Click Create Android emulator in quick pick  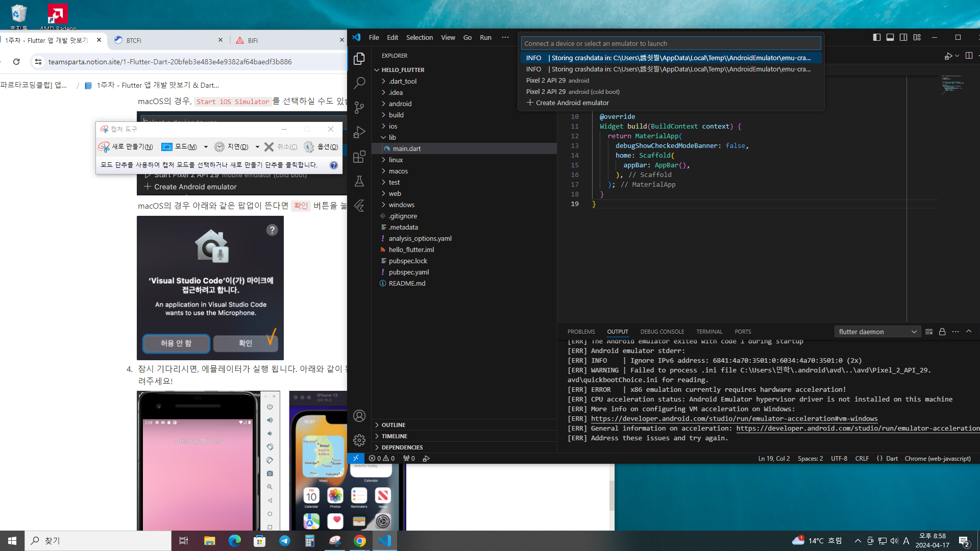[671, 103]
